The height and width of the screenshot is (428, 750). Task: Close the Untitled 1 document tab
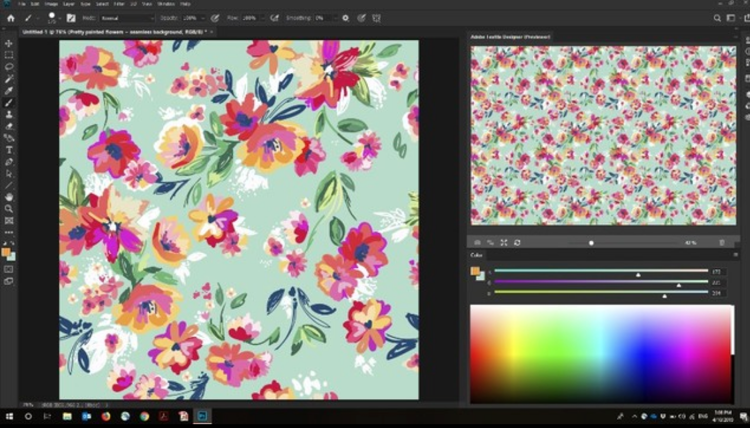(211, 32)
